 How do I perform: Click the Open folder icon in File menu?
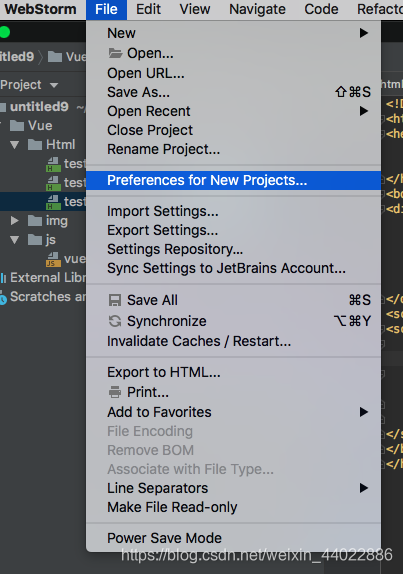(x=115, y=53)
